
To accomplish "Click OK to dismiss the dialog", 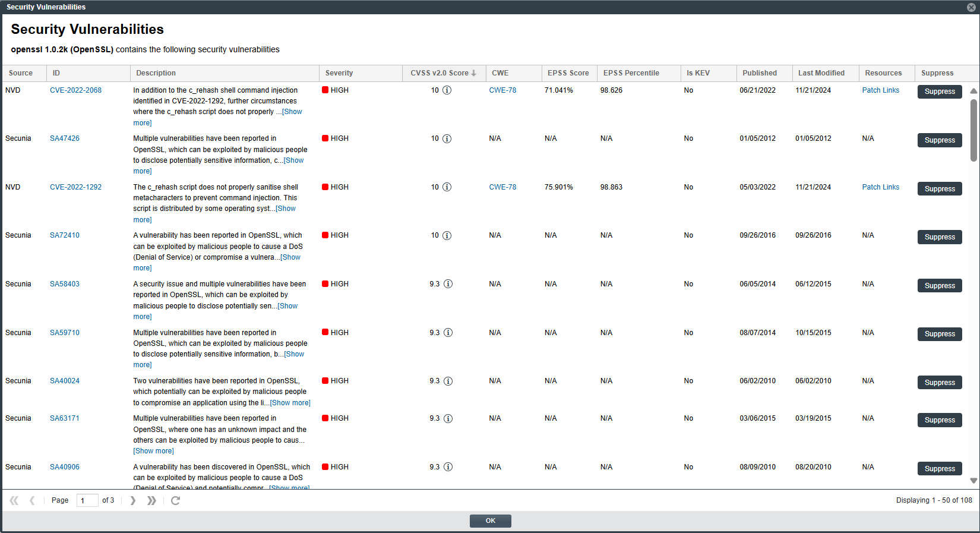I will click(490, 521).
